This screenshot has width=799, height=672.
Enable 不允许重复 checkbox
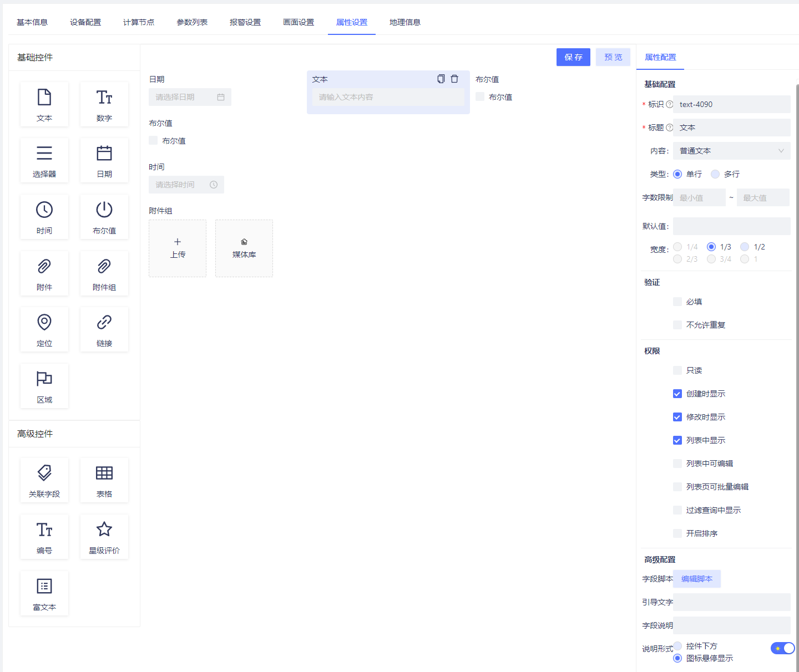[x=677, y=325]
